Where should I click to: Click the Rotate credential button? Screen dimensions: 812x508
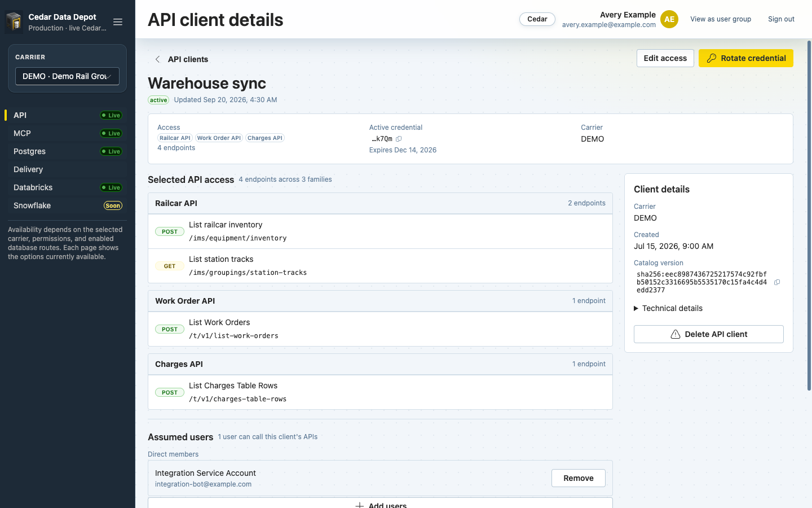[x=746, y=58]
